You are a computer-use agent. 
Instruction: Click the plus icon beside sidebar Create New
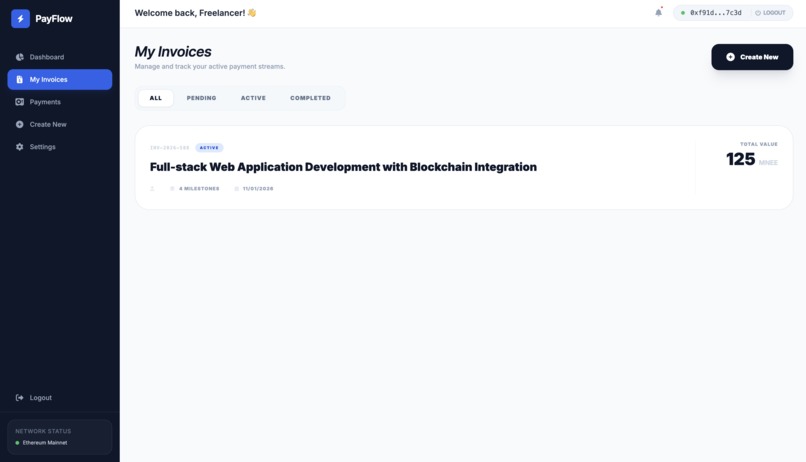coord(20,124)
